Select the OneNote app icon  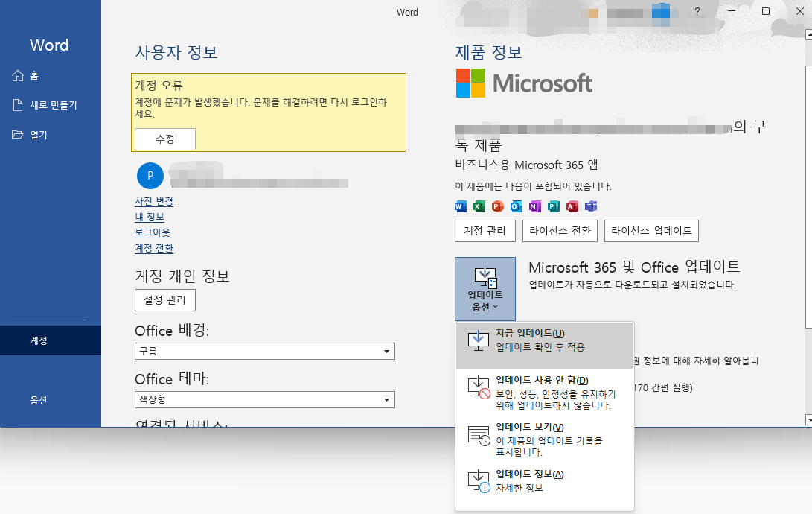pyautogui.click(x=534, y=206)
